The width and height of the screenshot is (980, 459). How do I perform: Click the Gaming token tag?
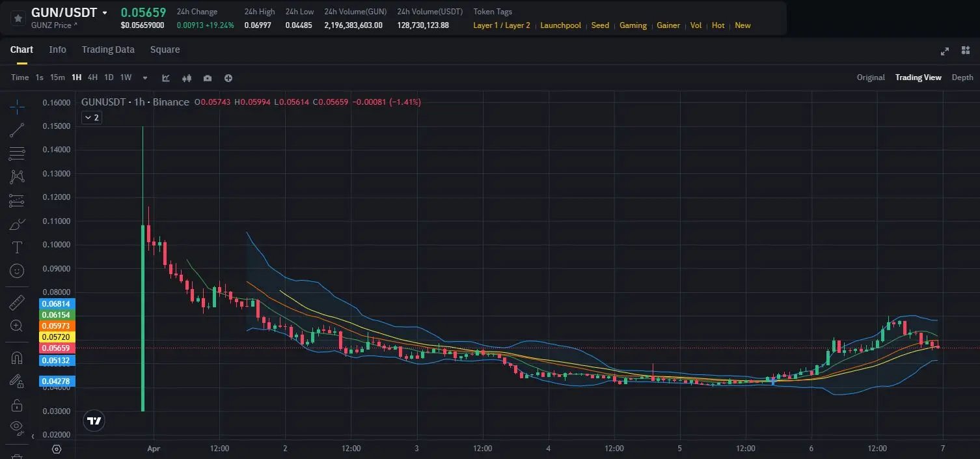click(x=633, y=25)
